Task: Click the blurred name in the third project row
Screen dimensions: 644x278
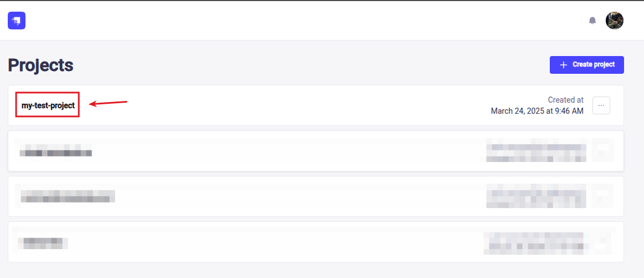Action: (67, 196)
